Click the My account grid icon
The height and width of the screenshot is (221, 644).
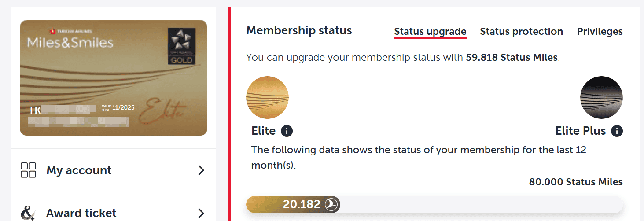(x=28, y=170)
